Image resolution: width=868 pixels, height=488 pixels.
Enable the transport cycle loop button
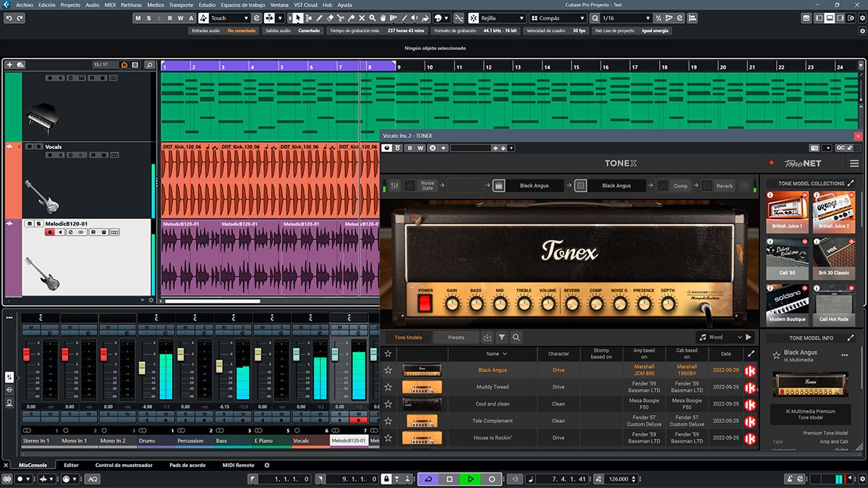(x=427, y=479)
